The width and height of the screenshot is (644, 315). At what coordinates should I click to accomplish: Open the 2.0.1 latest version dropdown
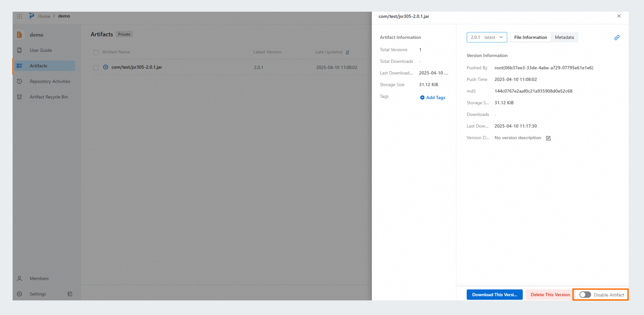click(487, 38)
